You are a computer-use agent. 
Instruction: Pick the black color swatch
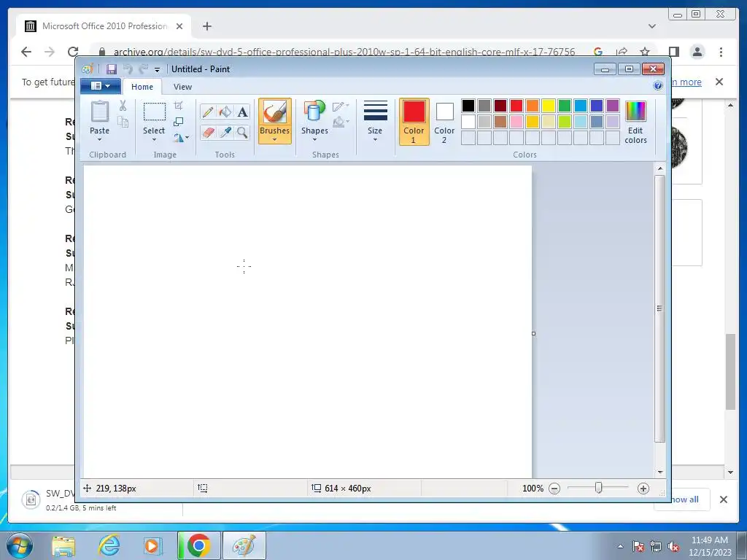tap(468, 105)
